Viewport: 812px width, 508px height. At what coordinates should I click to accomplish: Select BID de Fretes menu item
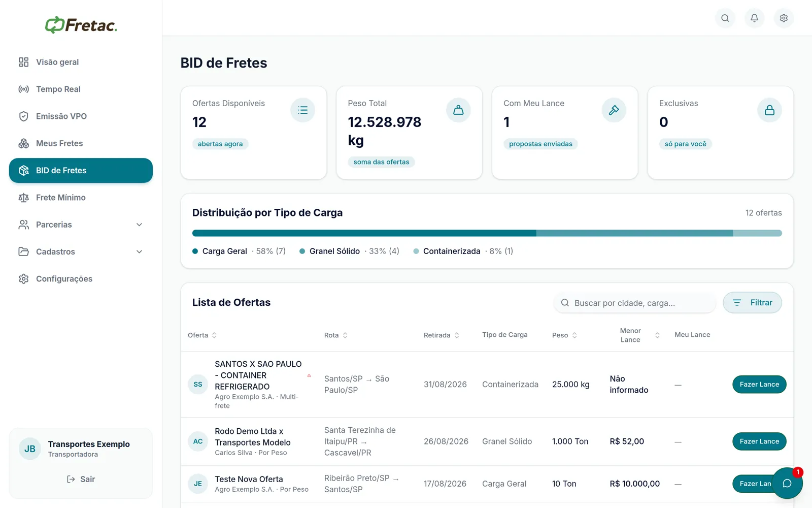click(x=81, y=170)
